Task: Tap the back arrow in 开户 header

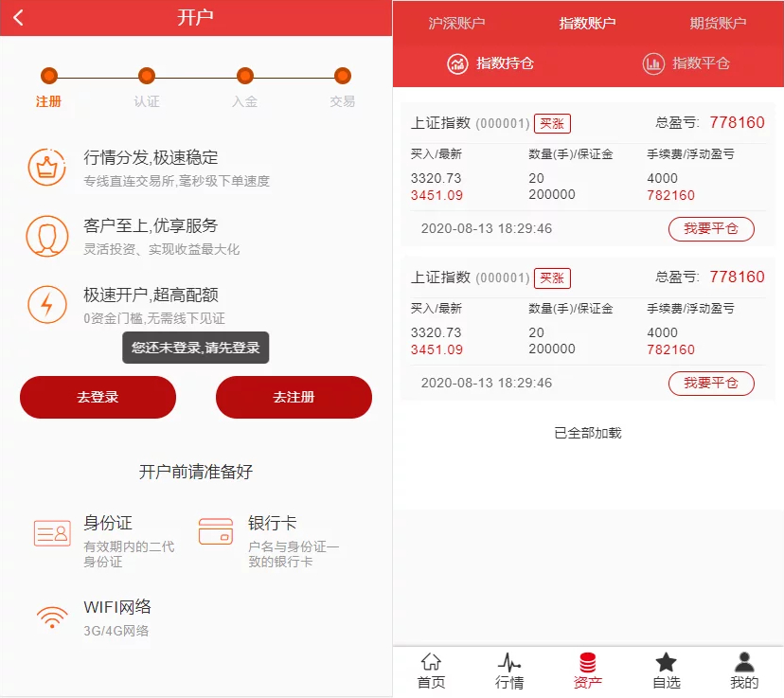Action: click(x=19, y=18)
